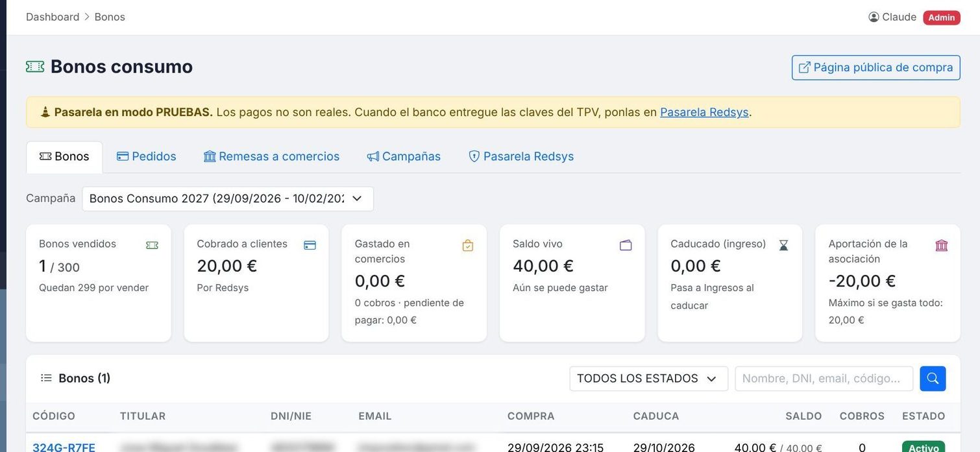Click the 40,00 € value in Saldo vivo card

click(x=543, y=266)
